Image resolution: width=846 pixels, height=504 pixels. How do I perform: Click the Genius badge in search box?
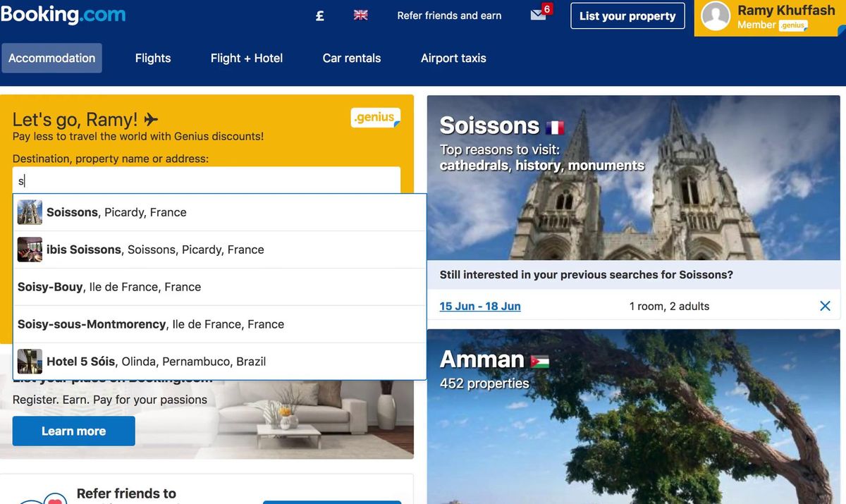tap(375, 118)
